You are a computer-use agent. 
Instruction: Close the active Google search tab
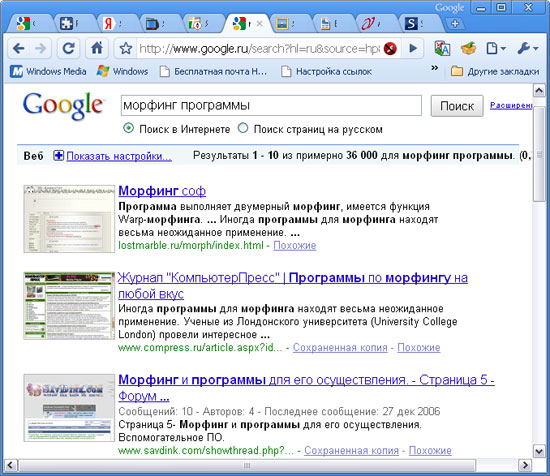(x=259, y=24)
